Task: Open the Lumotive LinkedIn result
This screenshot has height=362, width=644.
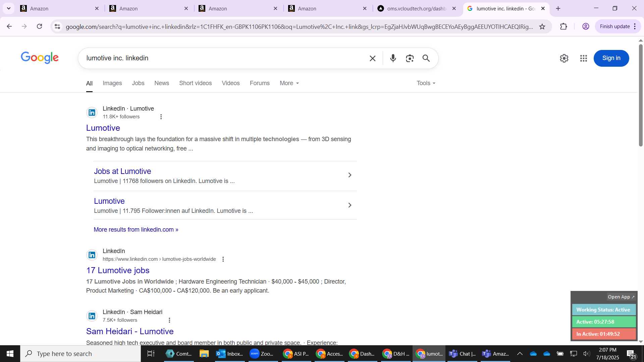Action: coord(103,128)
